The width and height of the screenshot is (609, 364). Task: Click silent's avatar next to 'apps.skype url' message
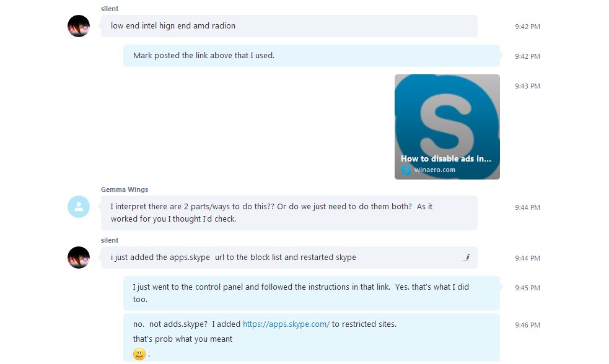click(79, 258)
